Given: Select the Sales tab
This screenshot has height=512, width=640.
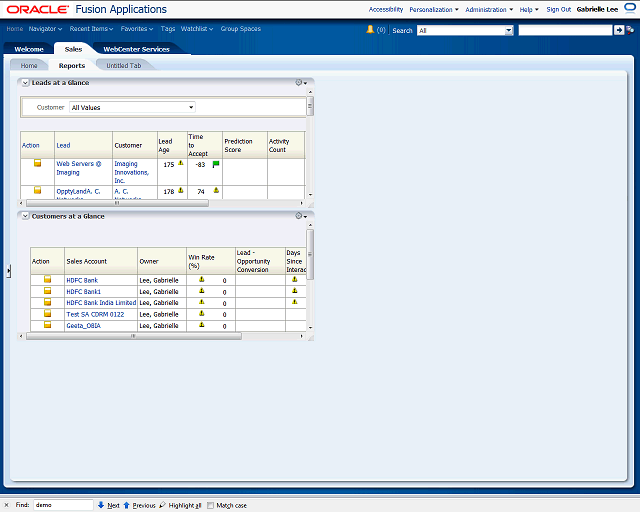Looking at the screenshot, I should [x=73, y=49].
